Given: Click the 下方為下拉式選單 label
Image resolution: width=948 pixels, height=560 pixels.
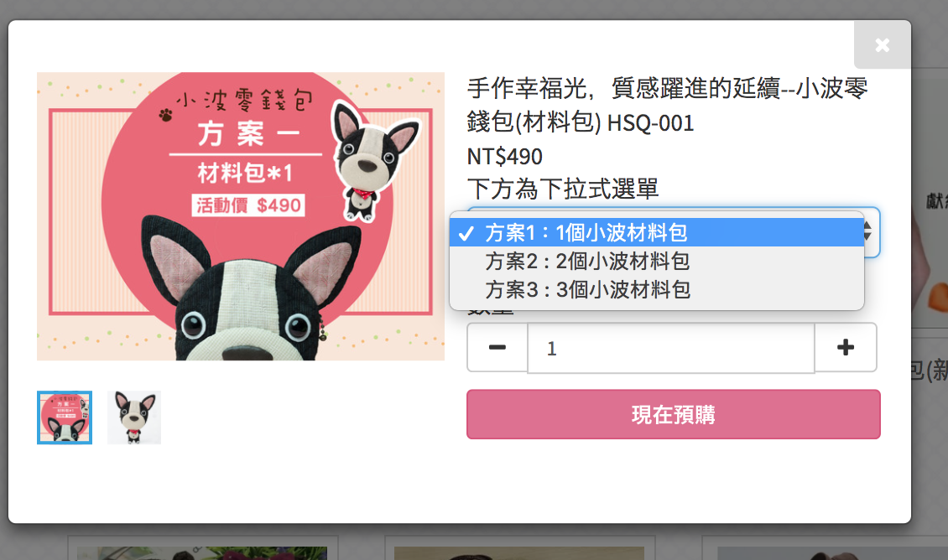Looking at the screenshot, I should pyautogui.click(x=562, y=189).
